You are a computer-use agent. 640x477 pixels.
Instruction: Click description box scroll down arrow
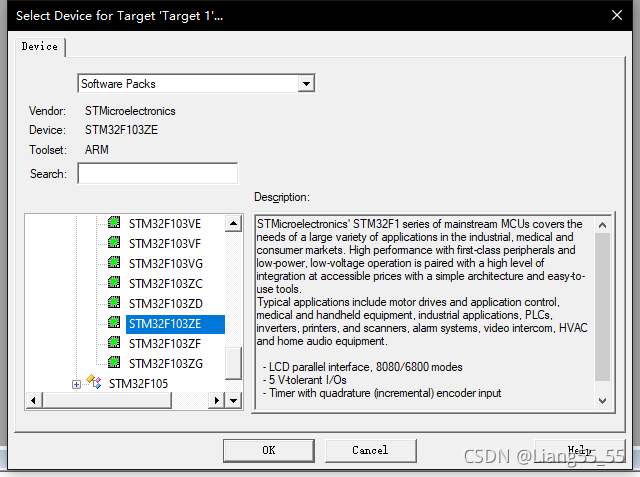coord(602,401)
